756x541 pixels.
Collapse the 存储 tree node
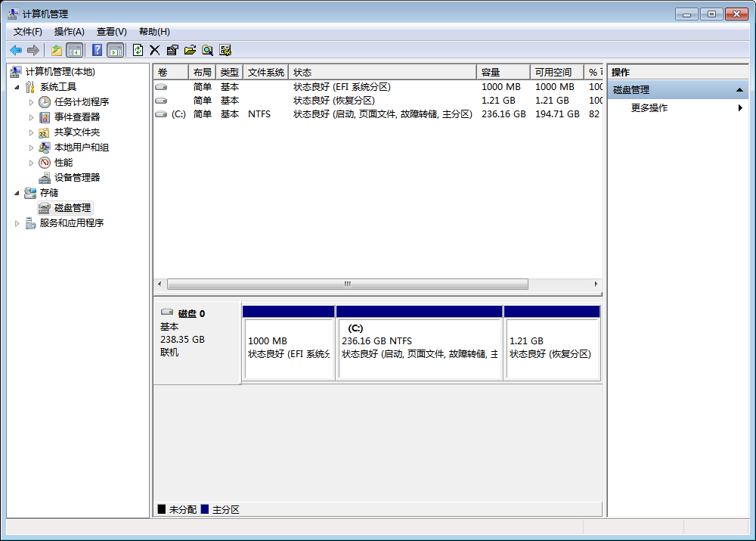(17, 193)
